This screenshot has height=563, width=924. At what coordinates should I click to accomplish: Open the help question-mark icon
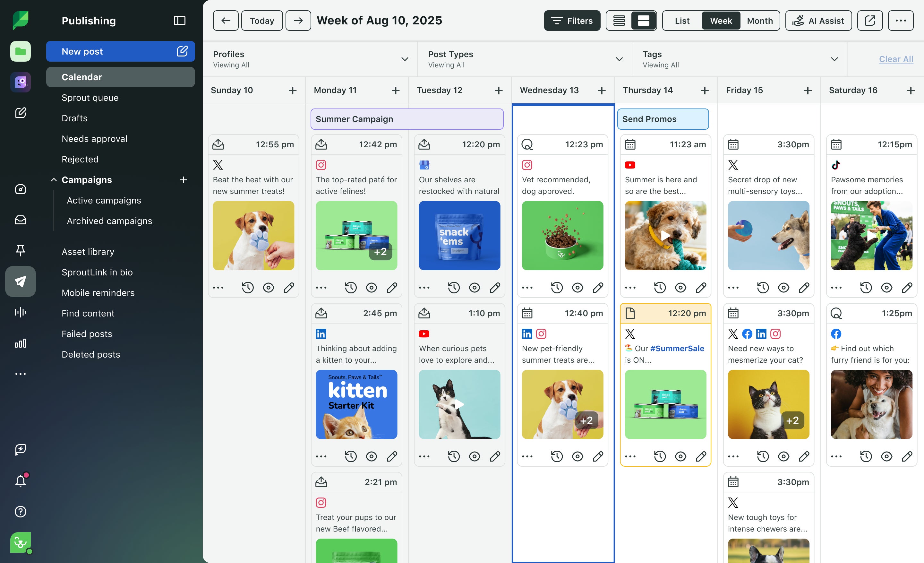click(x=21, y=511)
